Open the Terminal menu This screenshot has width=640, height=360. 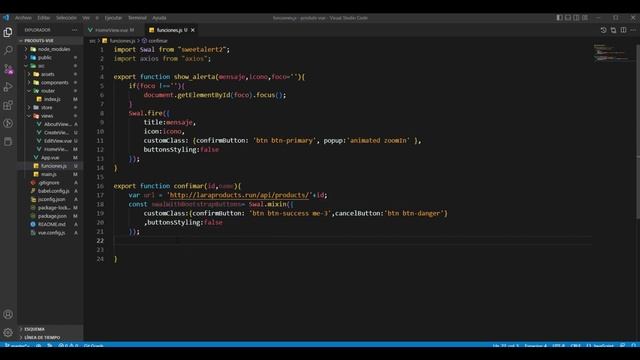coord(137,18)
